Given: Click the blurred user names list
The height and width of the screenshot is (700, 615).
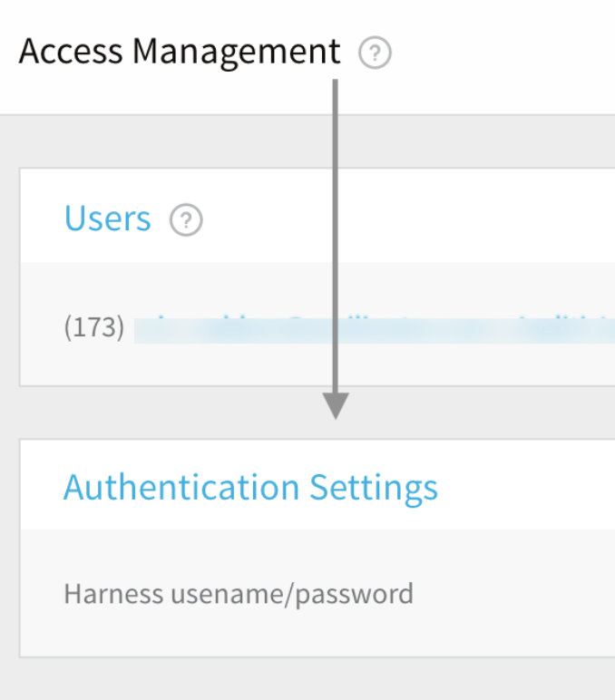Looking at the screenshot, I should click(x=375, y=329).
